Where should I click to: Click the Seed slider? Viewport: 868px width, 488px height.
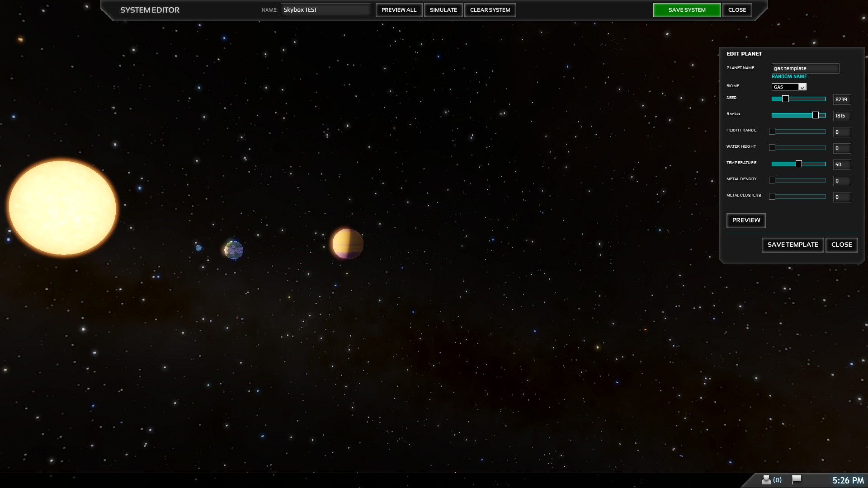pos(798,99)
